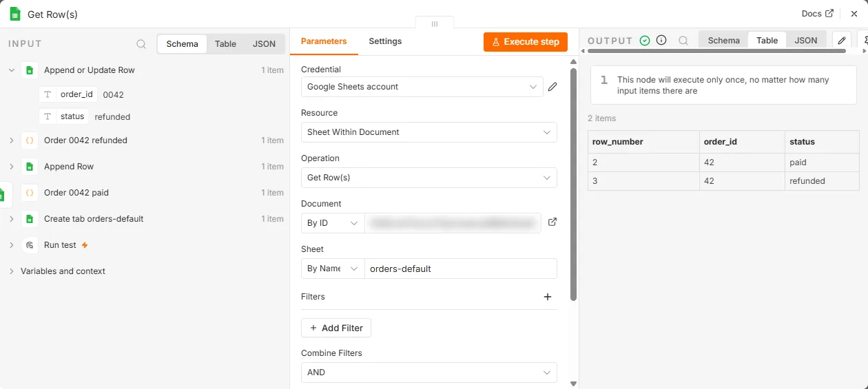Viewport: 868px width, 389px height.
Task: Click the output search magnifier icon
Action: click(x=683, y=41)
